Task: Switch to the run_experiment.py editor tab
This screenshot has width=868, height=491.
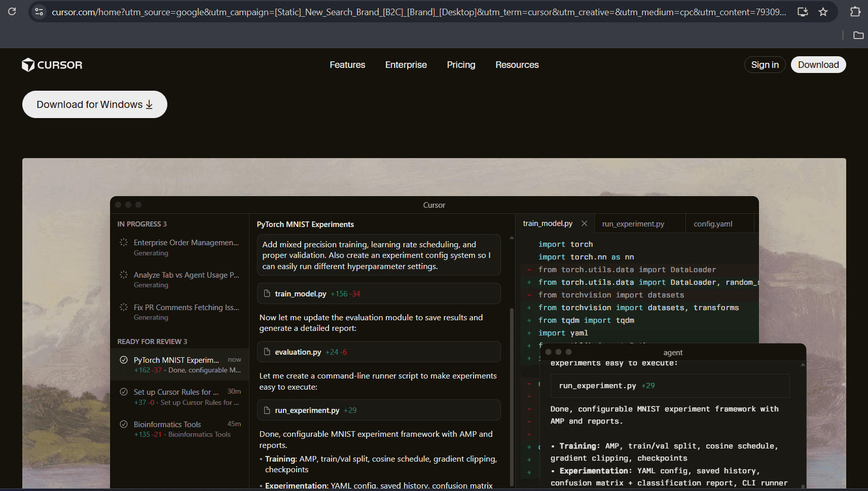Action: (640, 224)
